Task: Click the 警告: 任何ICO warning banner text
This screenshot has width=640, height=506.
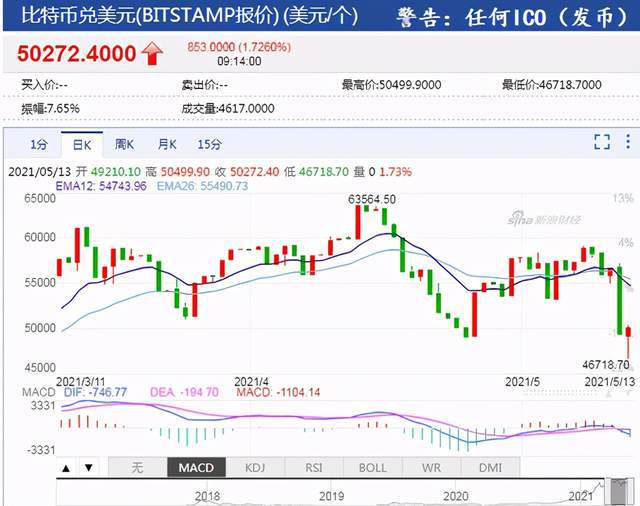Action: click(513, 17)
